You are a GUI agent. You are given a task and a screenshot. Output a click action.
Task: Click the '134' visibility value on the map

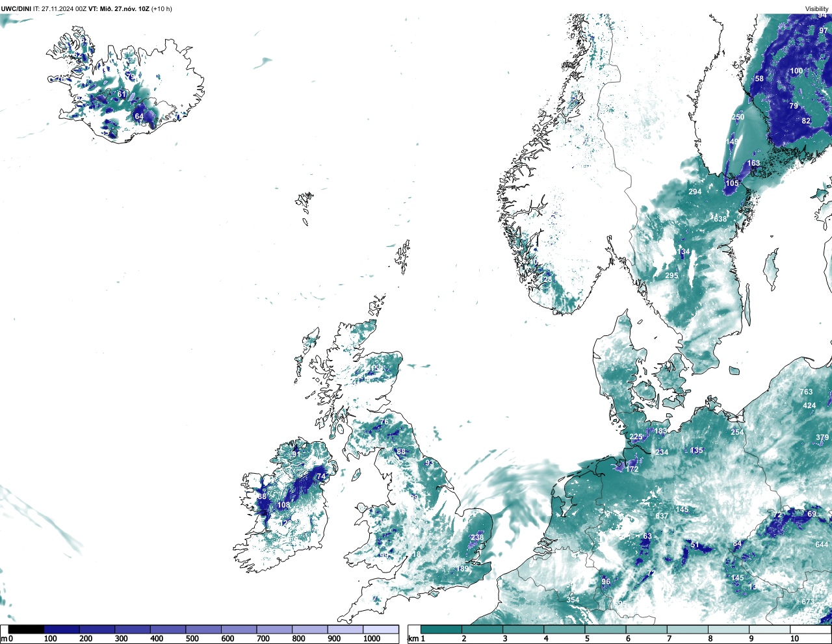683,251
